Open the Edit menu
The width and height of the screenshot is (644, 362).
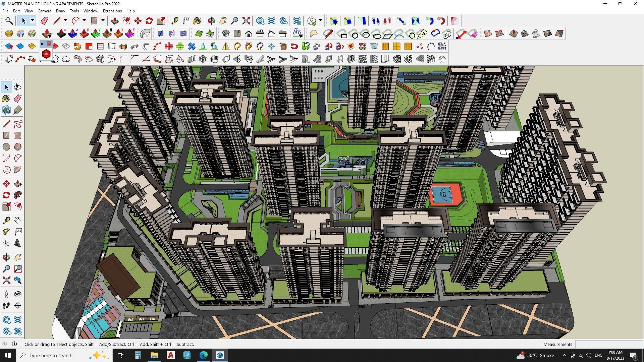pyautogui.click(x=16, y=11)
